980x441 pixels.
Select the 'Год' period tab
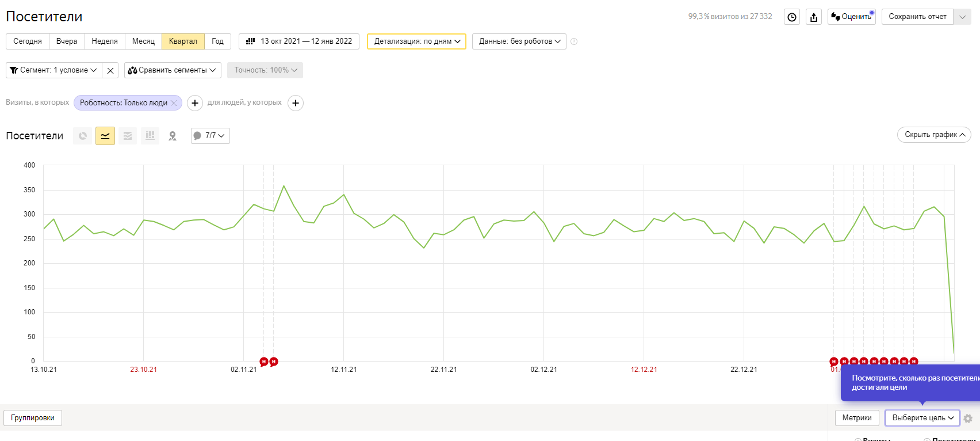[217, 41]
